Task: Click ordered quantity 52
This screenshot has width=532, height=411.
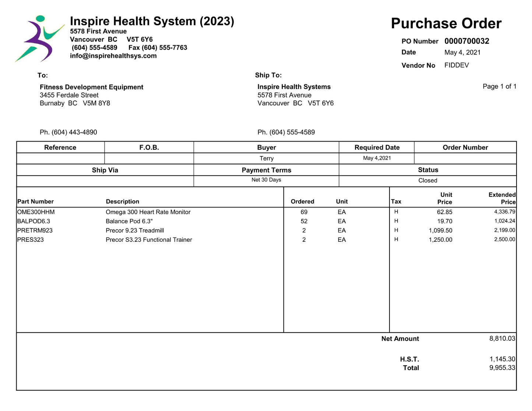Action: tap(304, 222)
